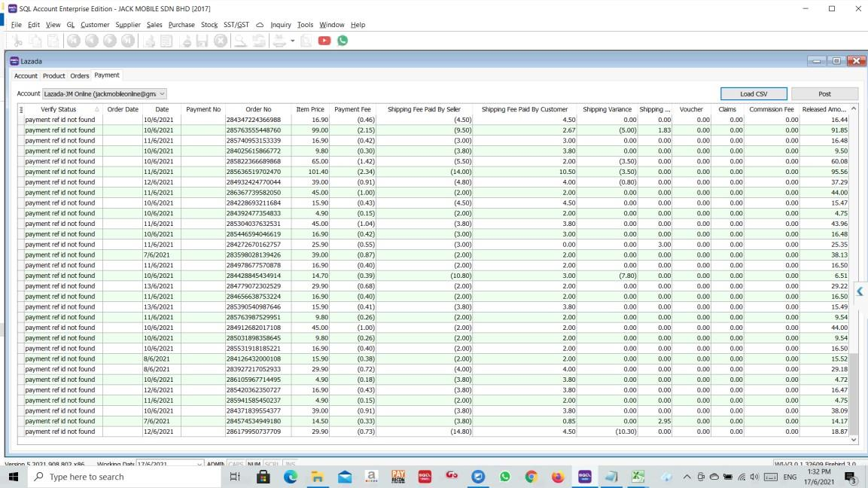Click the save floppy disk toolbar icon
The height and width of the screenshot is (488, 868).
click(202, 41)
